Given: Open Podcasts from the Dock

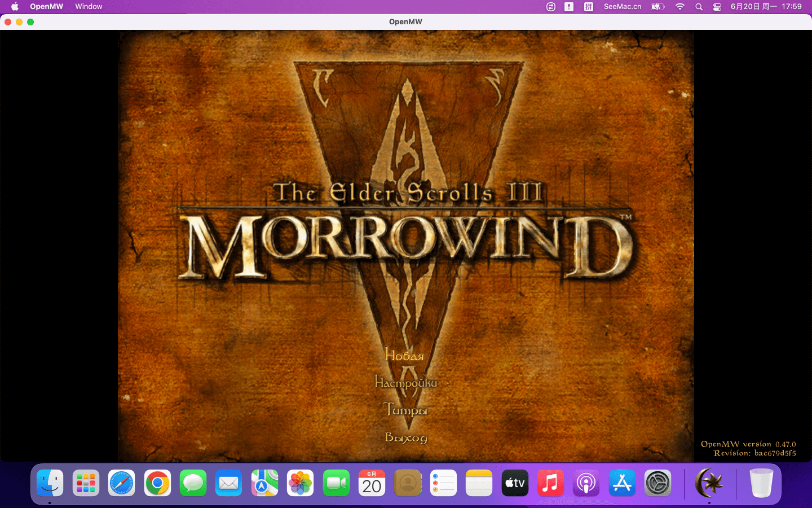Looking at the screenshot, I should coord(586,483).
